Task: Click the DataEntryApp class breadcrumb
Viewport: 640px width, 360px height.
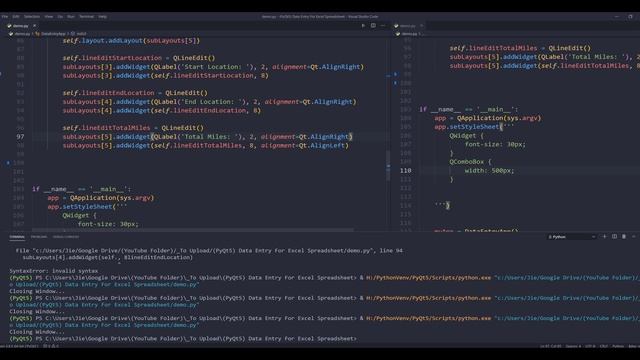Action: [53, 34]
